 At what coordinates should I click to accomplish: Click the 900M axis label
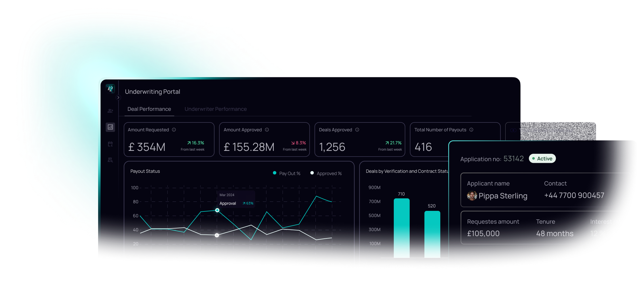point(374,188)
